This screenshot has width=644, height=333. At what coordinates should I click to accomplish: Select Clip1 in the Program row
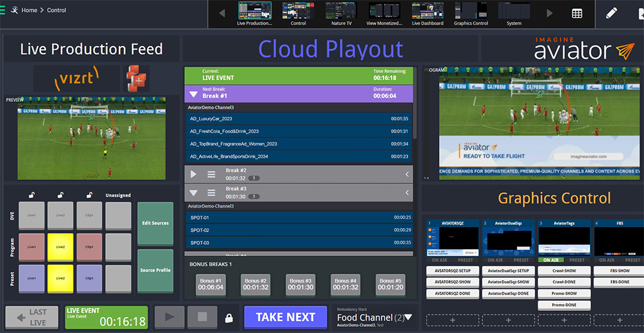coord(89,247)
